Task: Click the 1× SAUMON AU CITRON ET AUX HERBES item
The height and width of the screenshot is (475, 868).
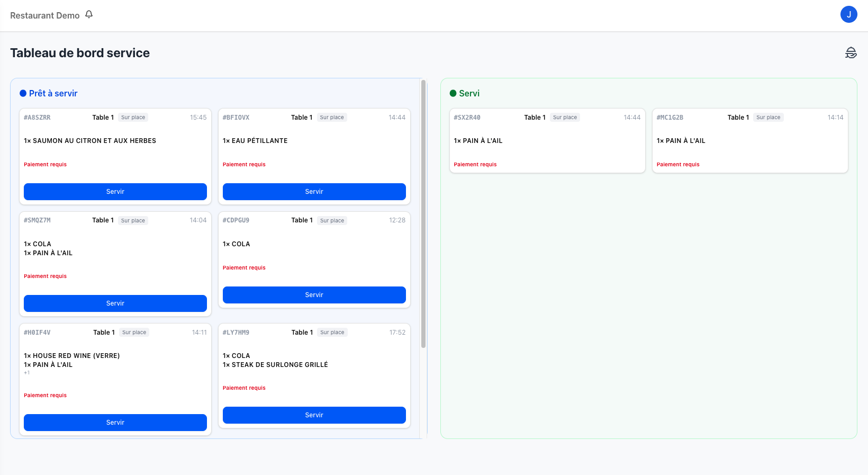Action: click(x=90, y=141)
